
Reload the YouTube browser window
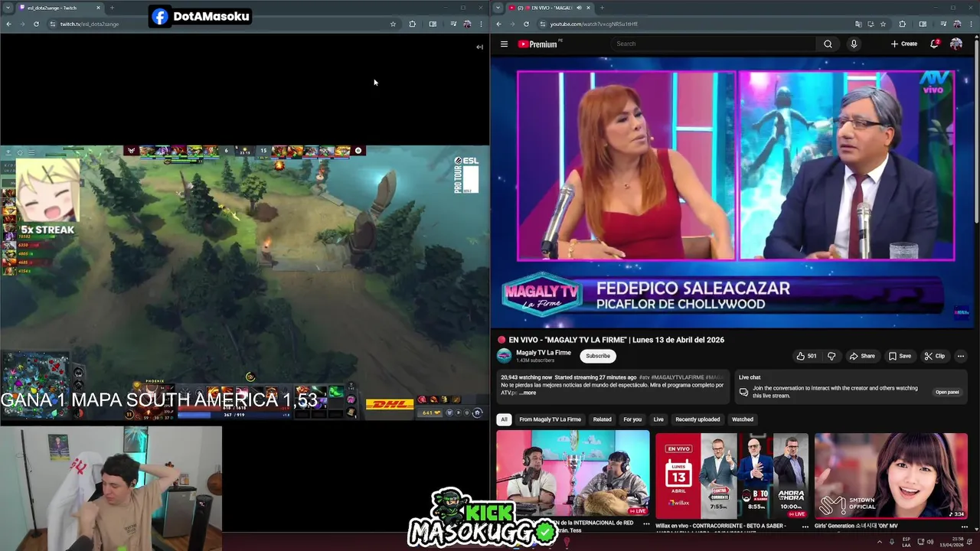[526, 24]
